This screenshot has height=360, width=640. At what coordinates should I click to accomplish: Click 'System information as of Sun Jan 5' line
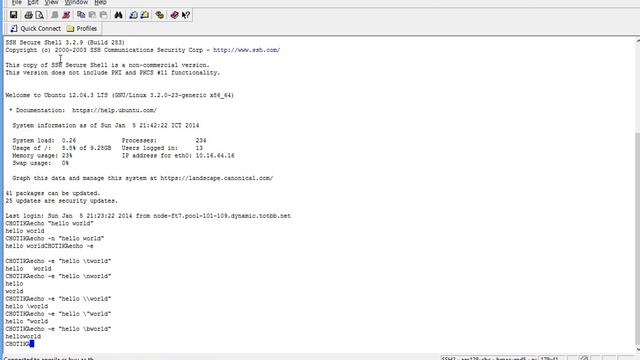[106, 125]
